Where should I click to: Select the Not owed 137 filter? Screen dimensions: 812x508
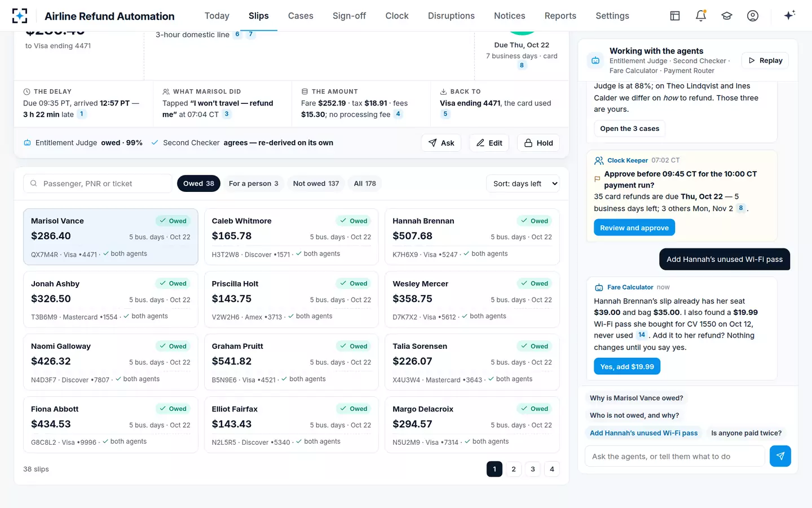click(x=316, y=183)
